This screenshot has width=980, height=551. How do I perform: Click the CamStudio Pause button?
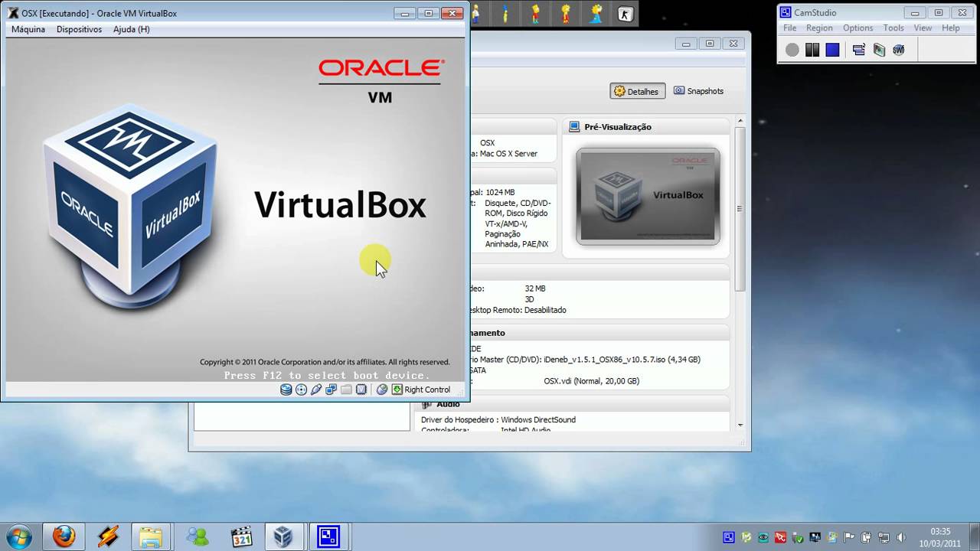[x=812, y=50]
